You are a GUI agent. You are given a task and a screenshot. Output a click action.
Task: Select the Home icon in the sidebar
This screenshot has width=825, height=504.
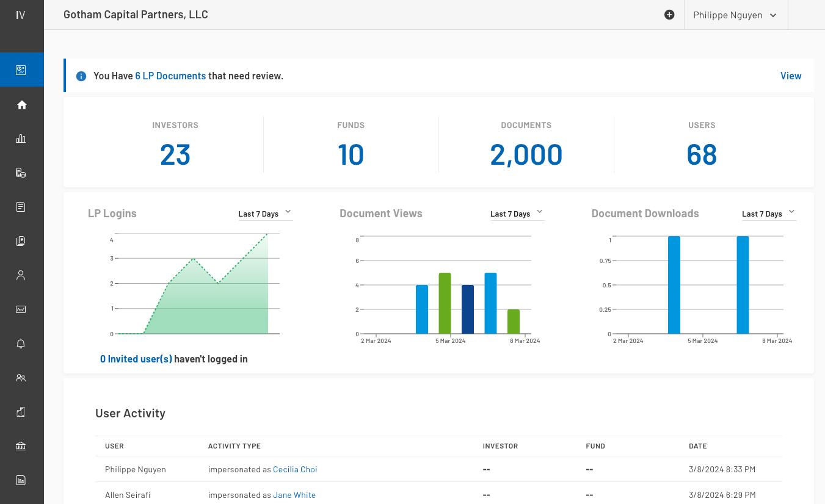pyautogui.click(x=22, y=104)
